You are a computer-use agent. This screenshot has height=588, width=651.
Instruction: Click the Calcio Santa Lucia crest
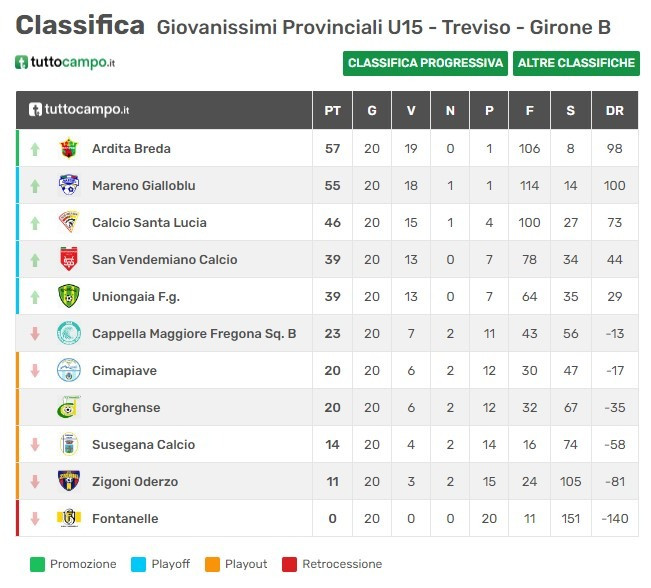pyautogui.click(x=68, y=223)
